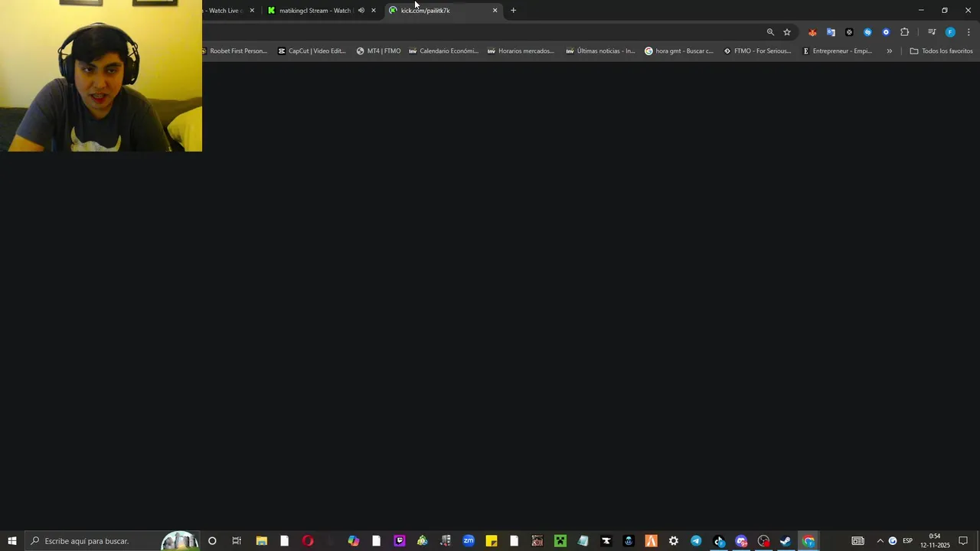Expand hidden bookmarks with double chevron
Screen dimensions: 980x551
(x=889, y=51)
